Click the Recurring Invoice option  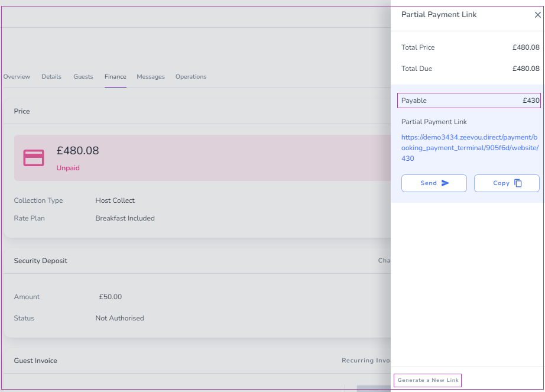click(x=366, y=361)
